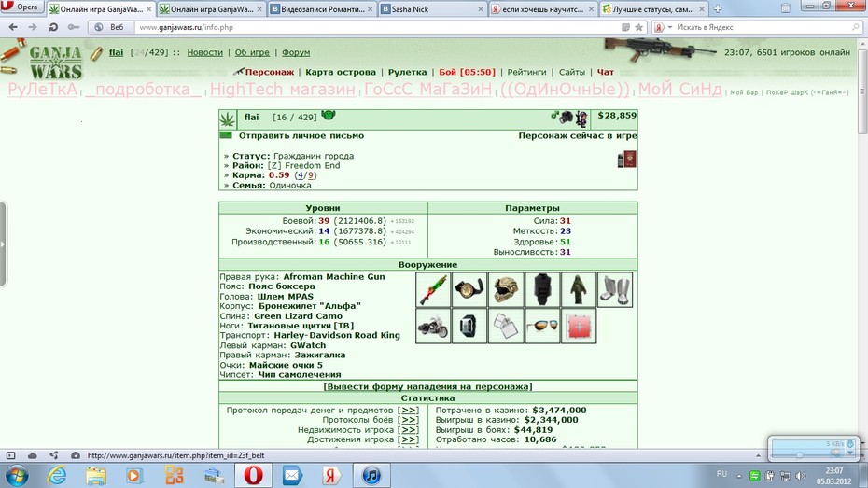The height and width of the screenshot is (488, 868).
Task: Click the green envelope message icon
Action: coord(226,135)
